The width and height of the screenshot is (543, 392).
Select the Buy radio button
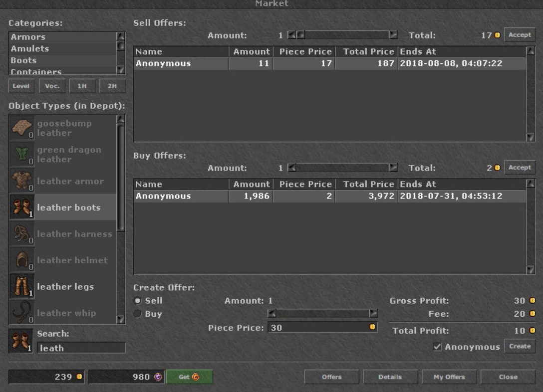(137, 314)
